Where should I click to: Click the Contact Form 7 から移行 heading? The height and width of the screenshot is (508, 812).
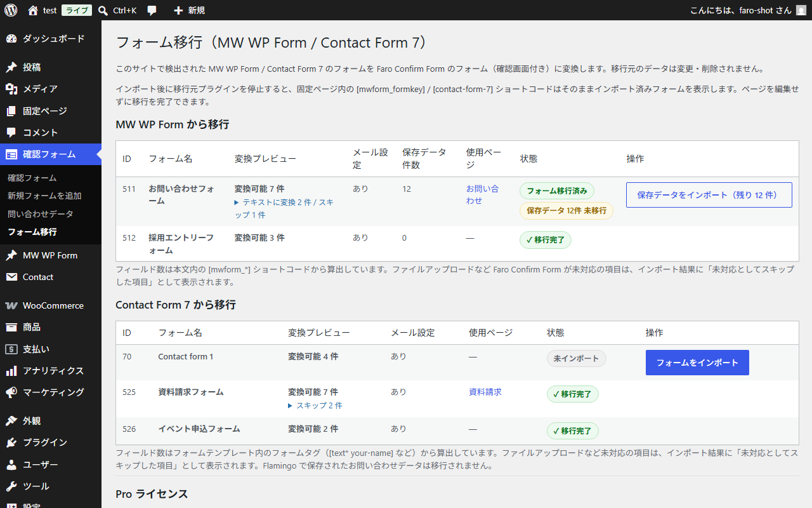click(176, 305)
